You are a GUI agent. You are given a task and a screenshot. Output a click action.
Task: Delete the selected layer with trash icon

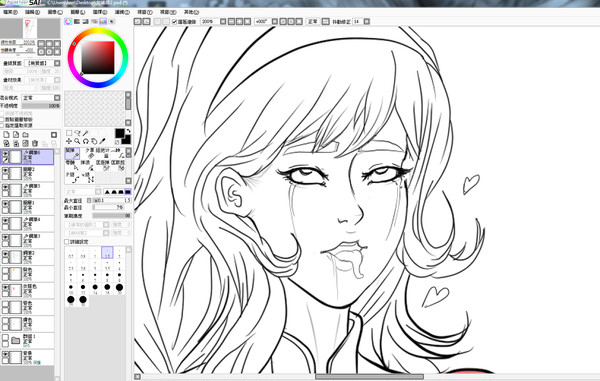(x=35, y=143)
